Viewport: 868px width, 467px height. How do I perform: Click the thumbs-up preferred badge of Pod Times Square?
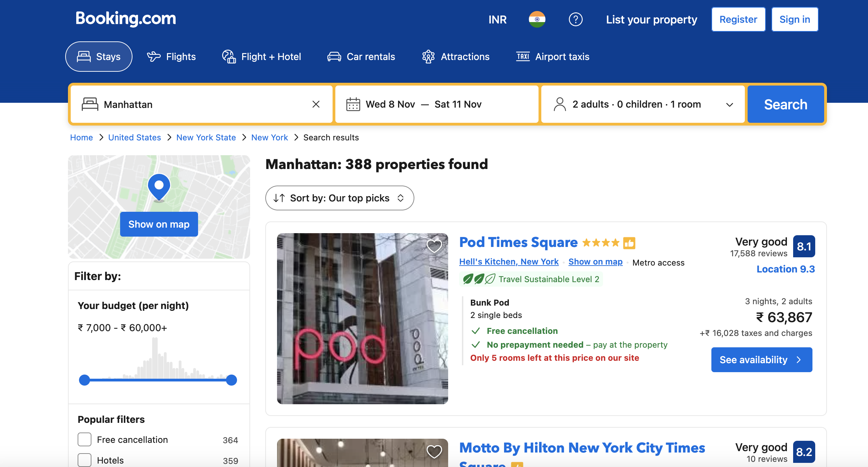pos(629,243)
